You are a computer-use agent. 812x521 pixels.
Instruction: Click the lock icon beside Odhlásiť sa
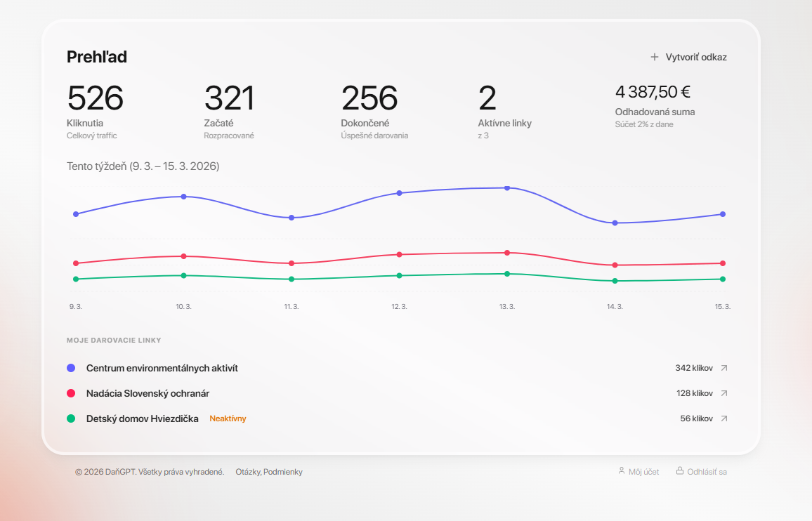coord(679,471)
